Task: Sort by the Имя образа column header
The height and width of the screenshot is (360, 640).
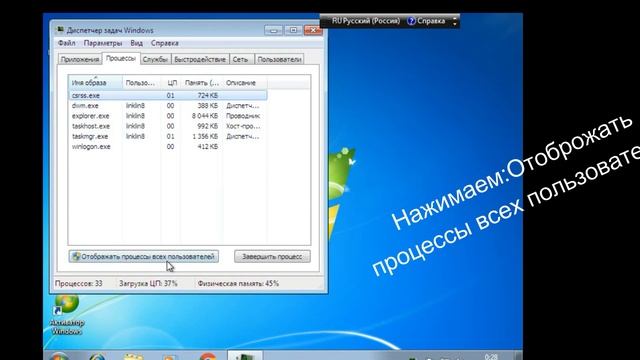Action: (95, 82)
